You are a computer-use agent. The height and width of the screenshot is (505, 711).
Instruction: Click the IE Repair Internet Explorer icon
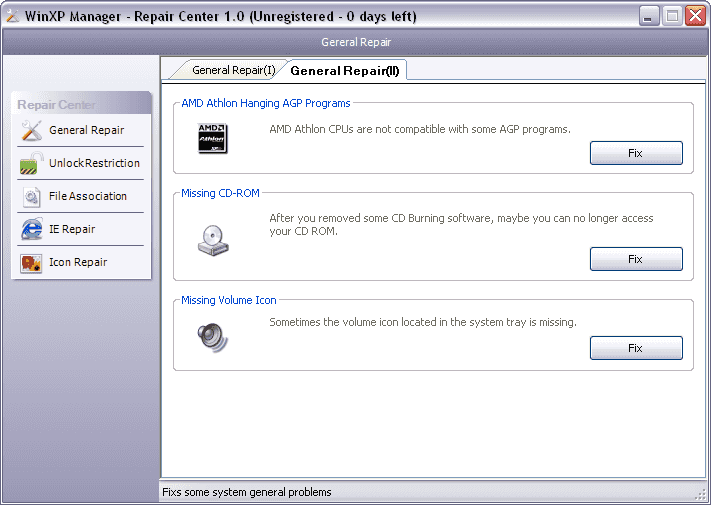tap(31, 229)
